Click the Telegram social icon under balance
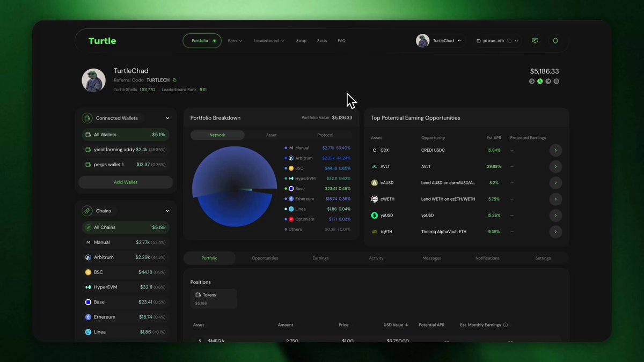 pyautogui.click(x=548, y=82)
